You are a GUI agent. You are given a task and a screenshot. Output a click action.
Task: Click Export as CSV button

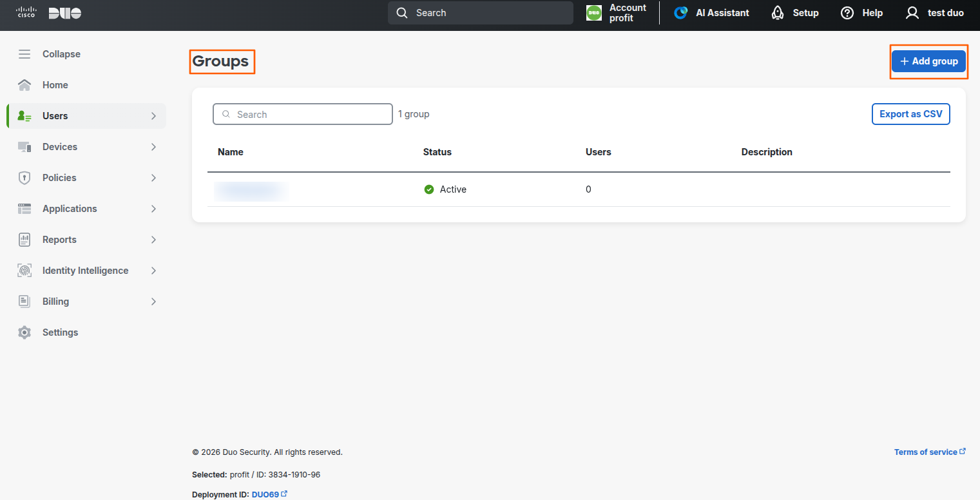[x=910, y=114]
